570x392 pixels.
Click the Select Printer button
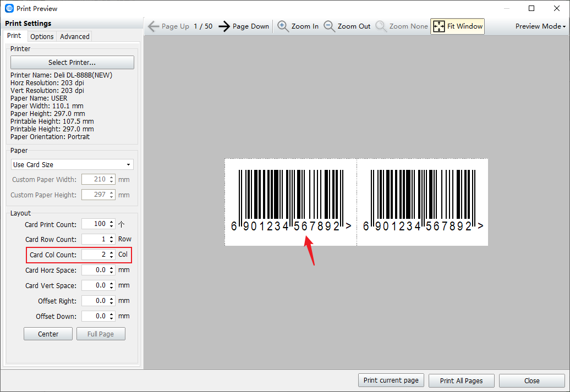click(x=72, y=63)
